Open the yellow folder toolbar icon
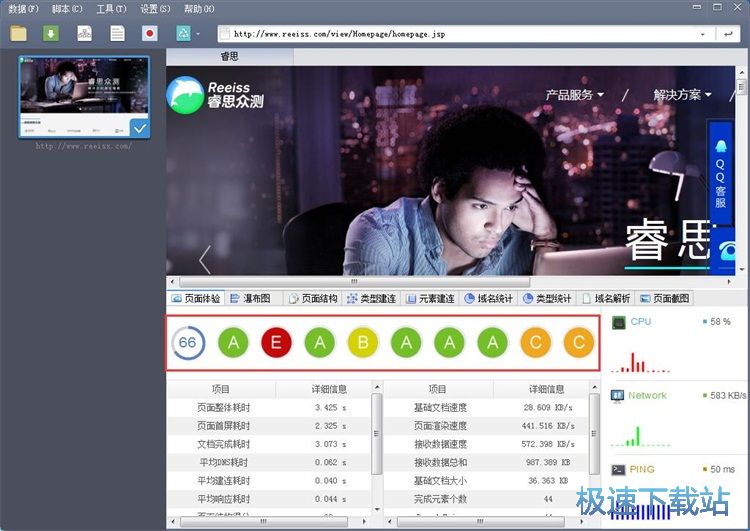750x531 pixels. pos(18,33)
